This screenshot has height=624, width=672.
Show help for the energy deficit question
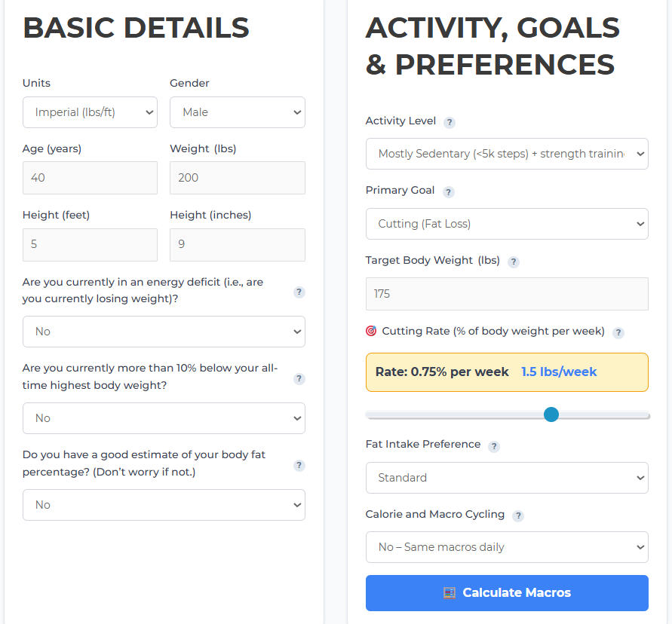click(x=299, y=292)
